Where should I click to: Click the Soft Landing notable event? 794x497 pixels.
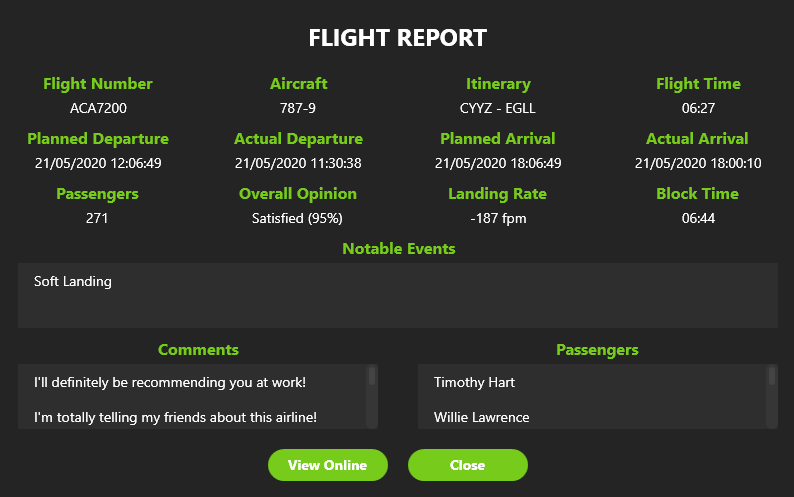coord(73,282)
